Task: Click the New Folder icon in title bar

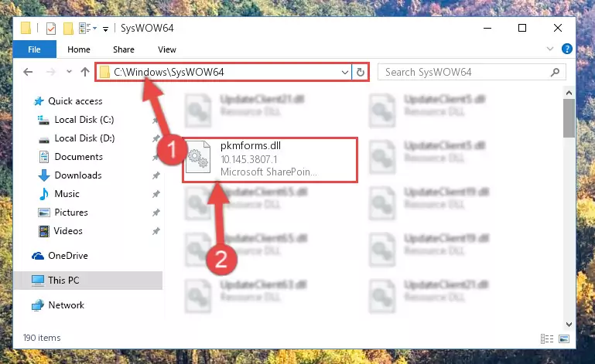Action: pyautogui.click(x=68, y=28)
